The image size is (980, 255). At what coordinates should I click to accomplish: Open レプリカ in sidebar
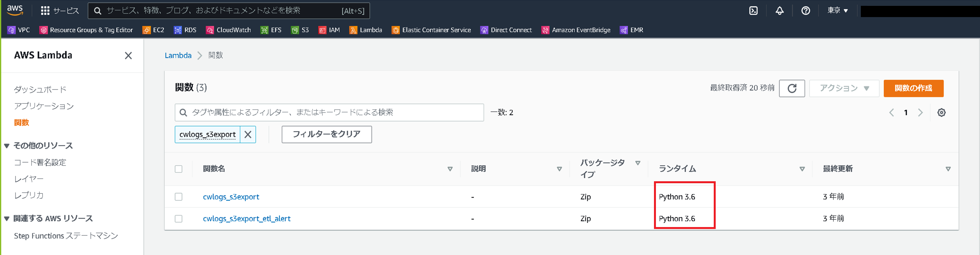(29, 195)
